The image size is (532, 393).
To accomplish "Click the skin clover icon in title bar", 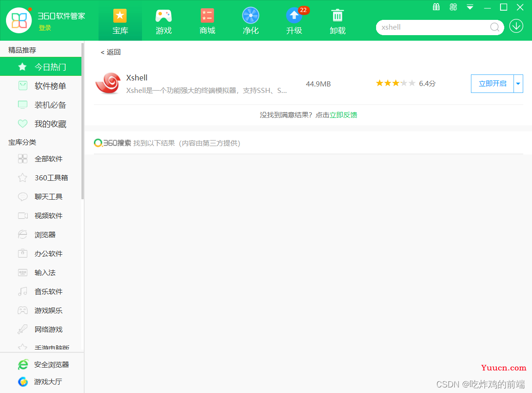I will tap(453, 7).
